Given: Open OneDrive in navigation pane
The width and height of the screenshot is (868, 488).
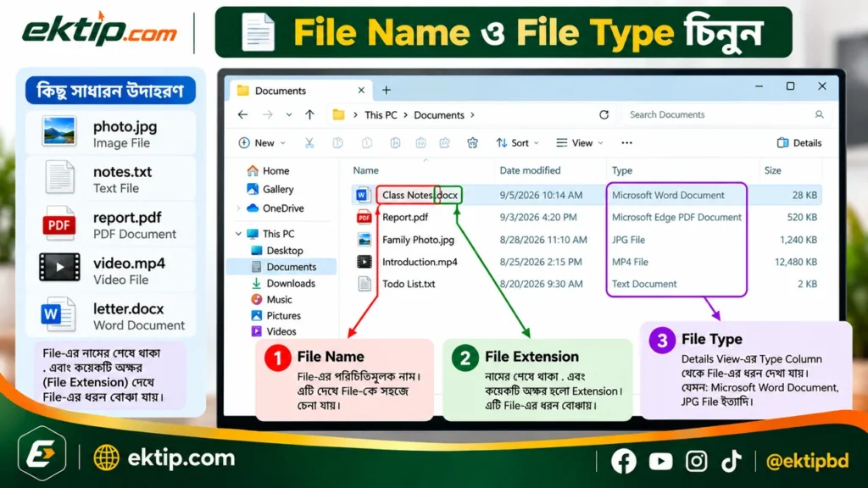Looking at the screenshot, I should [x=275, y=208].
